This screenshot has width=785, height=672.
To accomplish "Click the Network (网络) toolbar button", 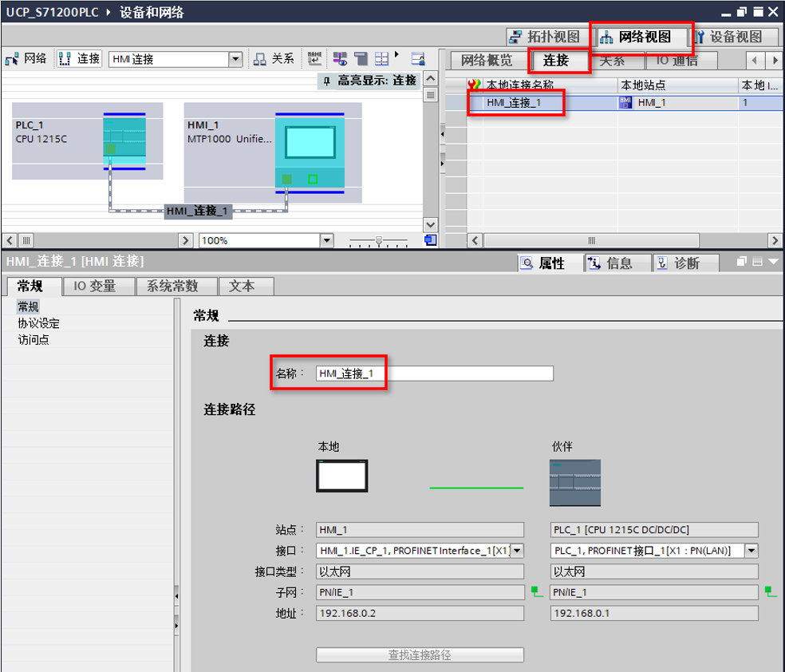I will tap(26, 59).
